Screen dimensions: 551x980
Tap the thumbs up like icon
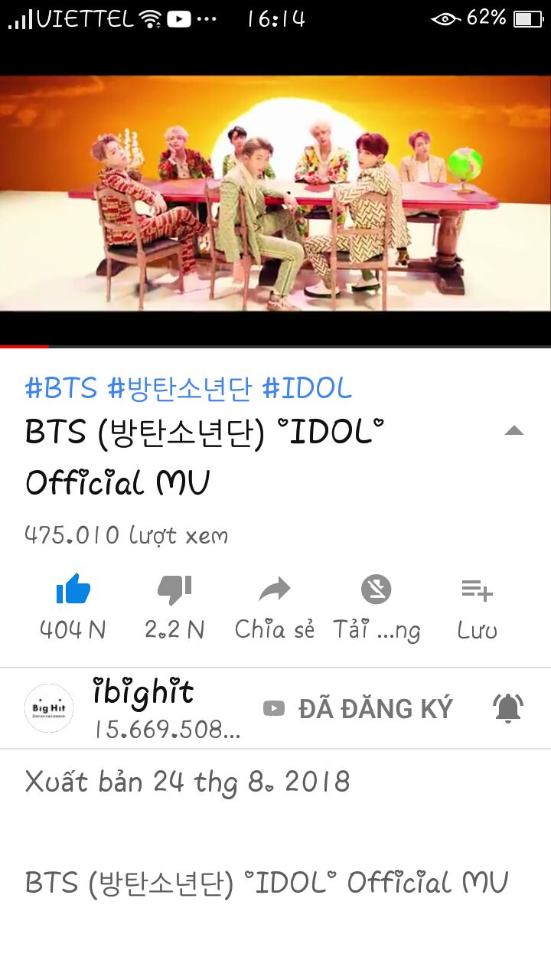[x=73, y=590]
